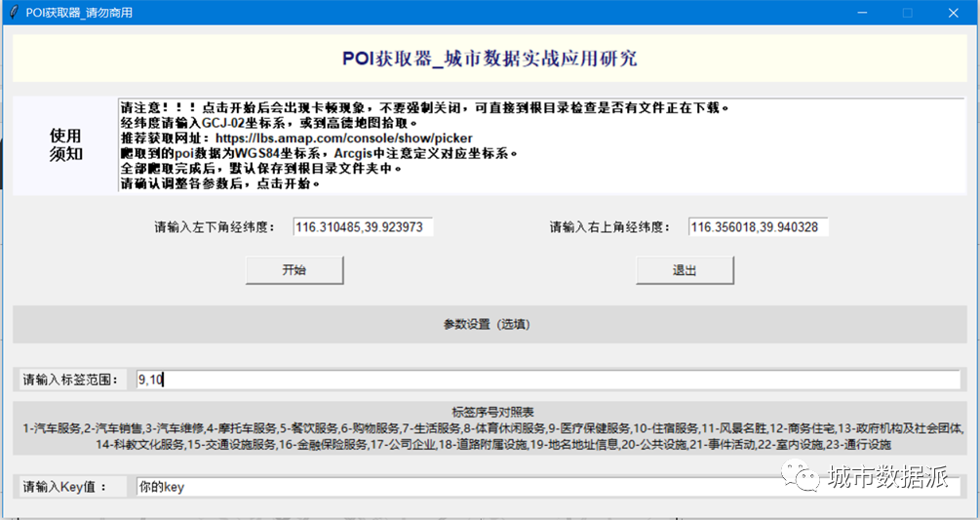Click the tag entry 17-公司企业
Viewport: 980px width, 520px height.
point(403,445)
